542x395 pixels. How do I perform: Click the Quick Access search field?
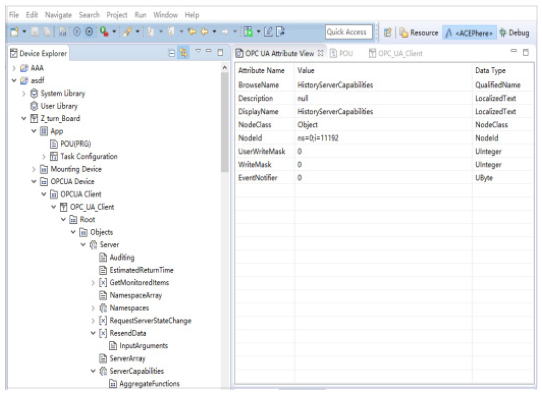pyautogui.click(x=348, y=32)
